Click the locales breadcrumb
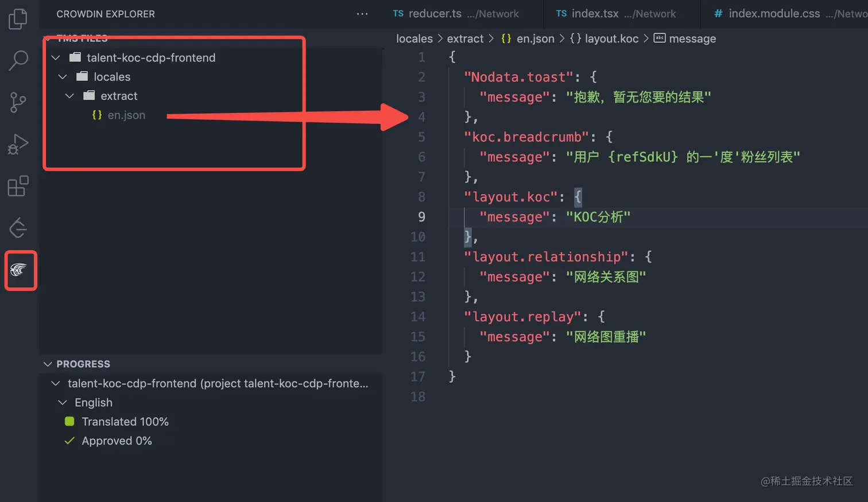Viewport: 868px width, 502px height. point(414,38)
